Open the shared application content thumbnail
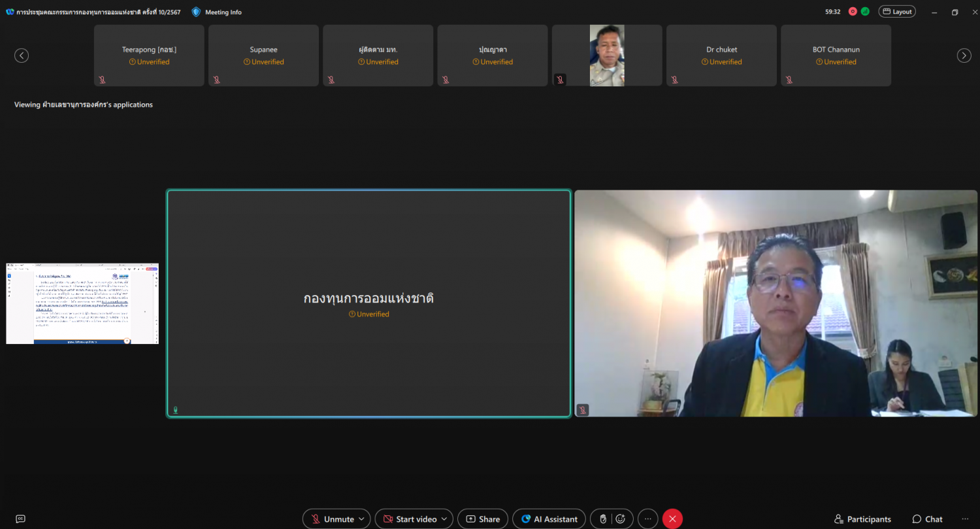Viewport: 980px width, 529px height. pos(82,303)
